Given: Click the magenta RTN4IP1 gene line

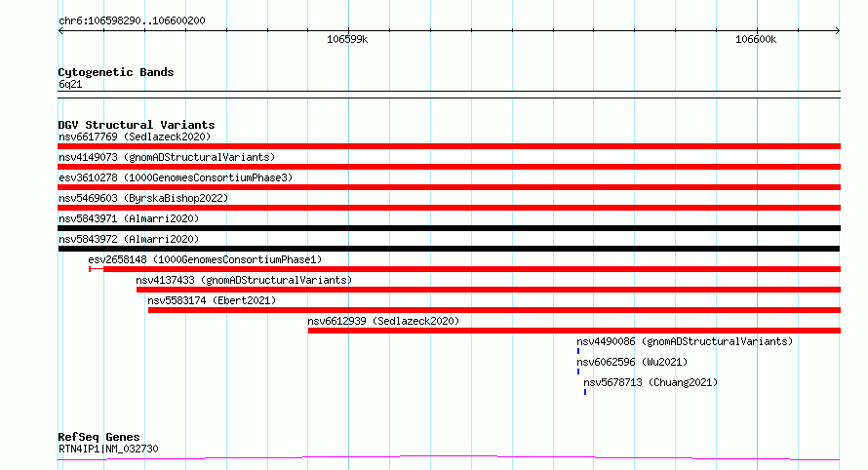Looking at the screenshot, I should point(449,458).
